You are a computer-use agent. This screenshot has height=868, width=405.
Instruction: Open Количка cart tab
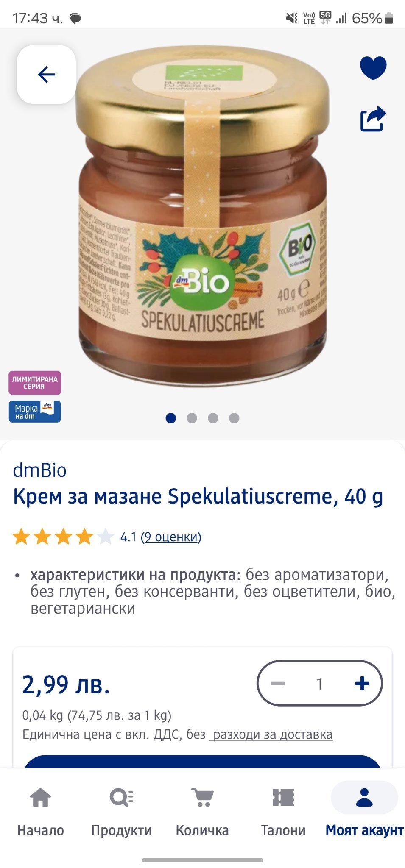(202, 812)
